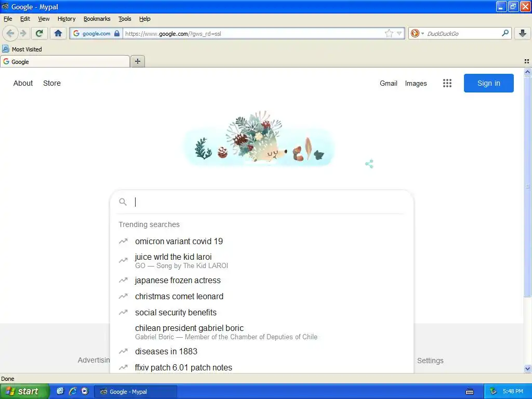
Task: Open the Downloads arrow button
Action: tap(523, 33)
